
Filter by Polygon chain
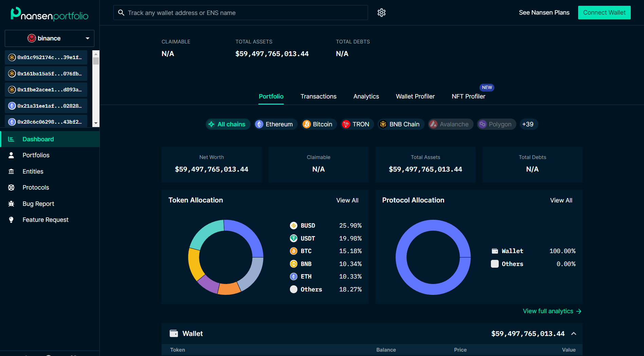tap(497, 124)
